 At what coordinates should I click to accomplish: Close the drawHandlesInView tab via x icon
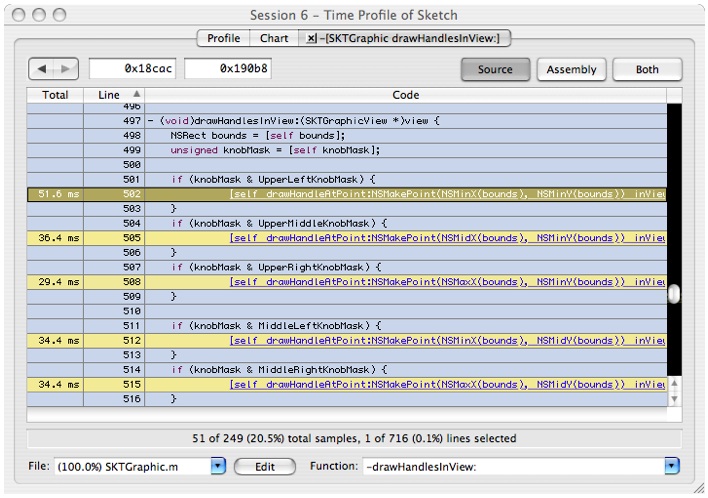pos(311,39)
